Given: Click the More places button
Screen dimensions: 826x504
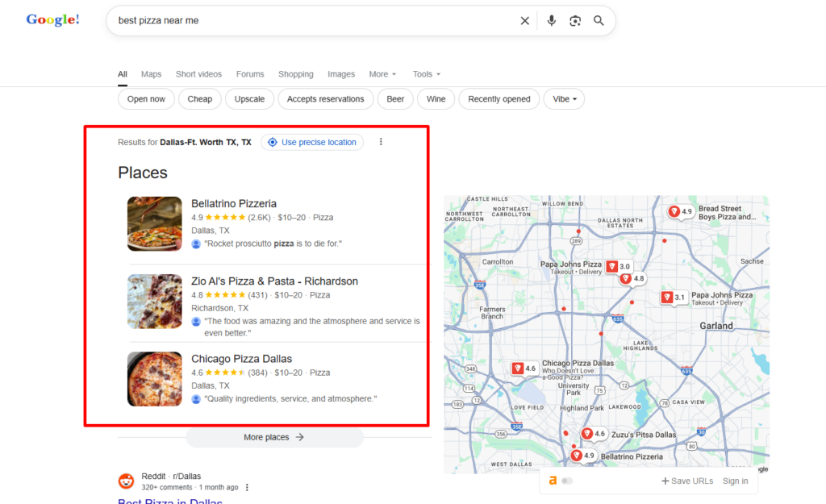Looking at the screenshot, I should click(274, 436).
